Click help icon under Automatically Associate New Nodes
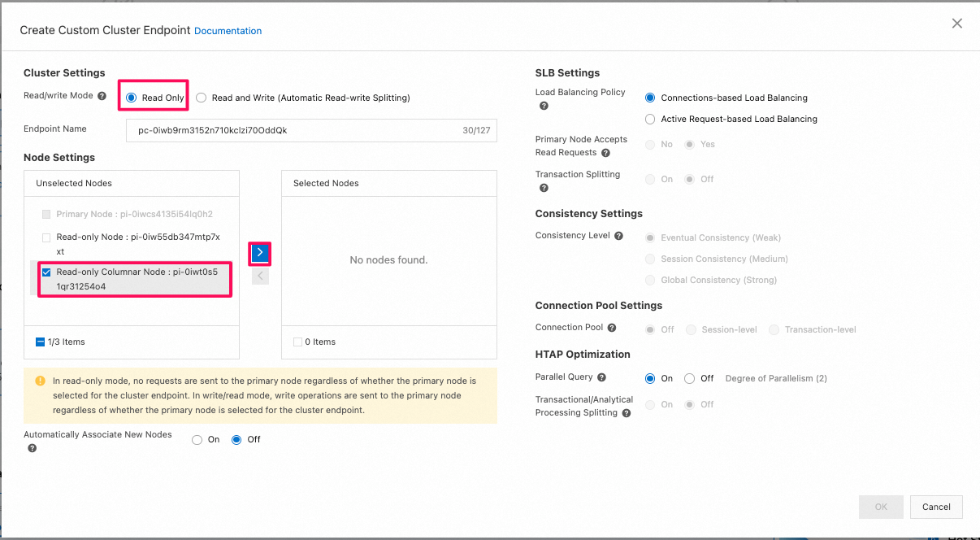Screen dimensions: 980x540 33,448
